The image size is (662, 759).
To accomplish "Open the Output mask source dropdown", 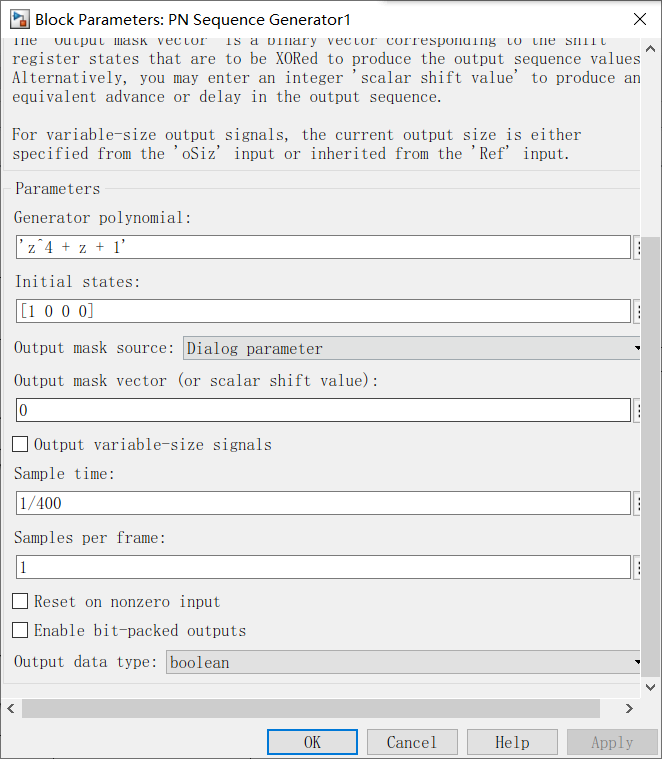I will tap(412, 348).
